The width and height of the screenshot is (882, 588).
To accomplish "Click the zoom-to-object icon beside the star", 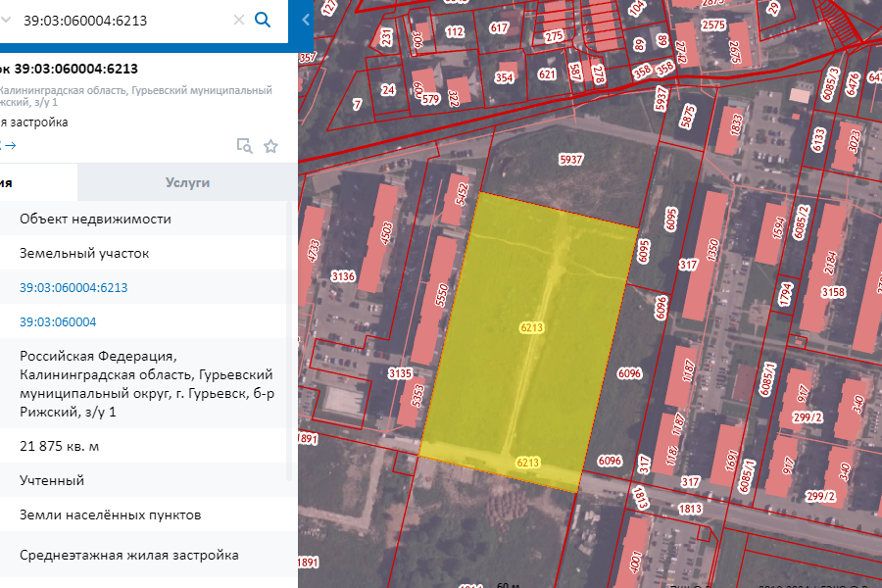I will [x=244, y=146].
